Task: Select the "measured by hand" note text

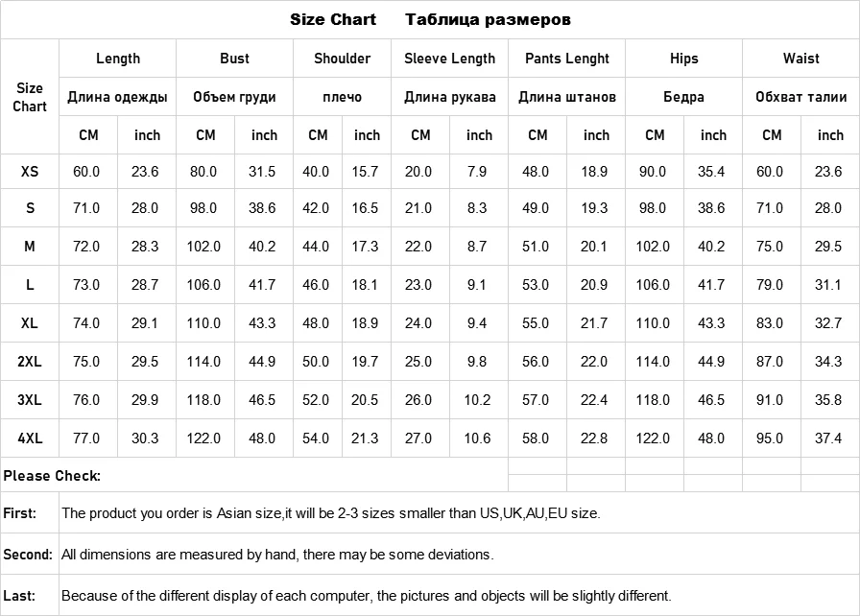Action: (x=277, y=555)
